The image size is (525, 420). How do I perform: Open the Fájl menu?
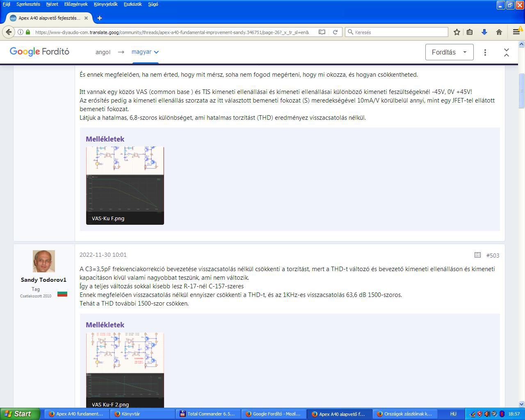(7, 4)
